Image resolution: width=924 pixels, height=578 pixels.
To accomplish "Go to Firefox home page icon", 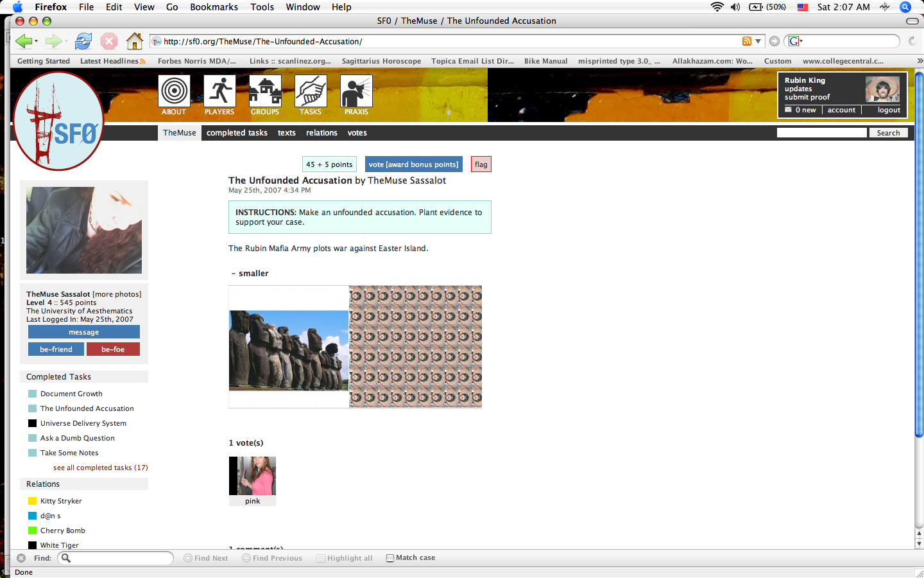I will (134, 41).
